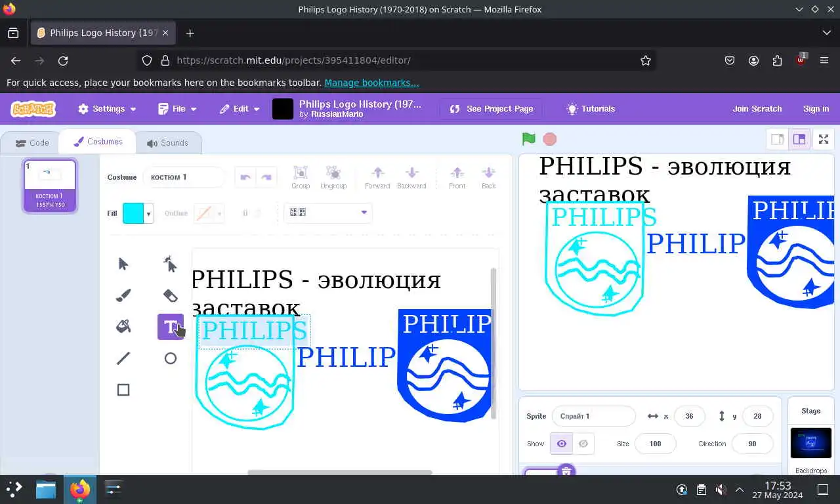Open the Firefox application menu
Screen dimensions: 840x504
point(824,60)
